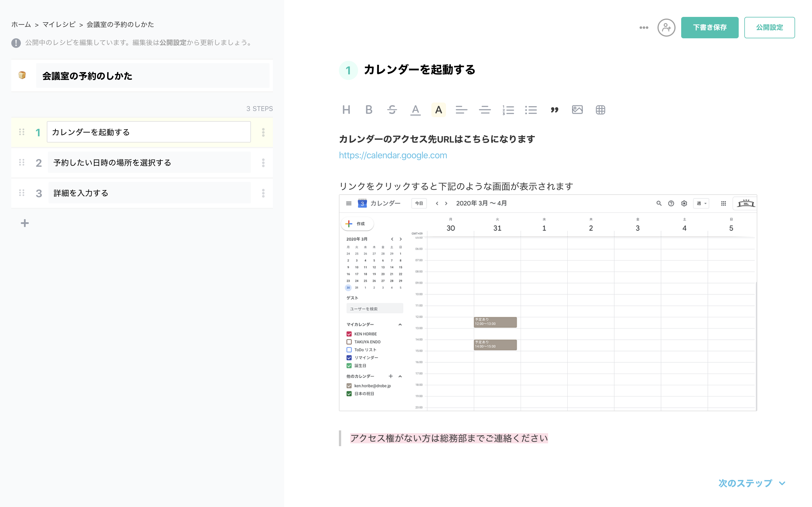
Task: Open text color underline option
Action: [415, 110]
